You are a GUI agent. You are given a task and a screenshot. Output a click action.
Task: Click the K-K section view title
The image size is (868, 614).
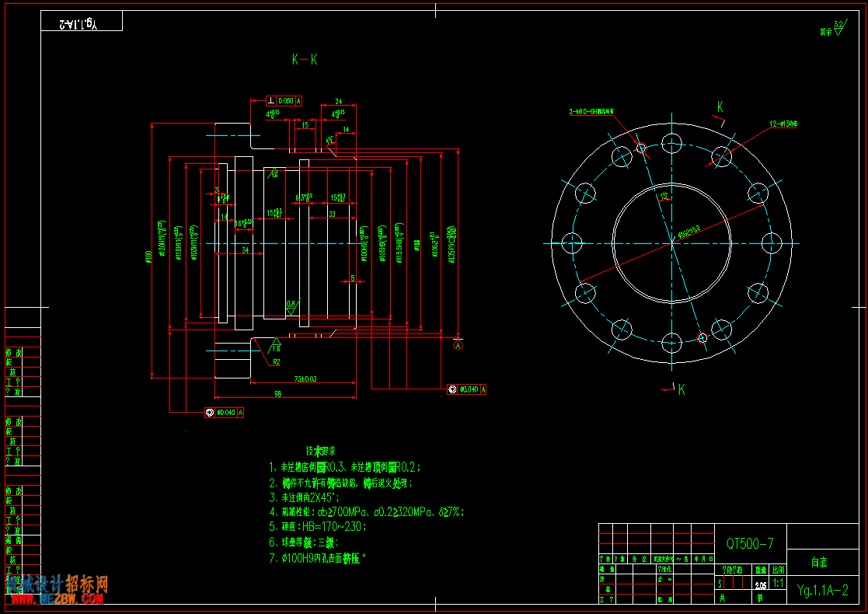305,59
